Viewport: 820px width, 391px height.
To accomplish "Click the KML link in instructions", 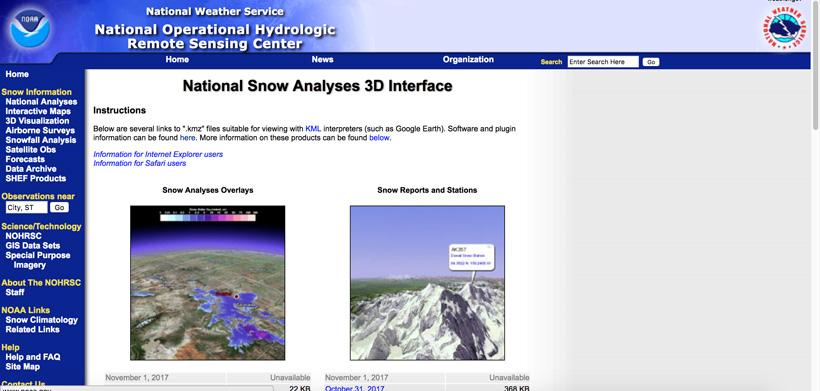I will coord(313,129).
